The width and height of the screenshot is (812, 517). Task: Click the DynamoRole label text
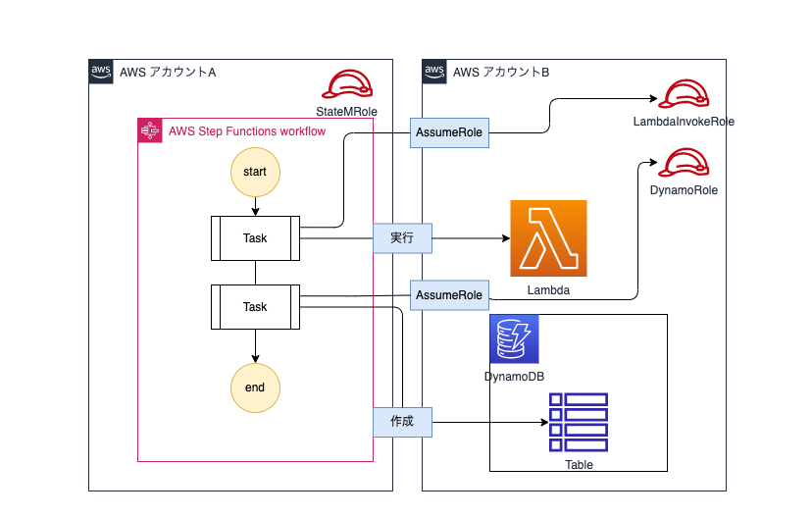pos(684,190)
